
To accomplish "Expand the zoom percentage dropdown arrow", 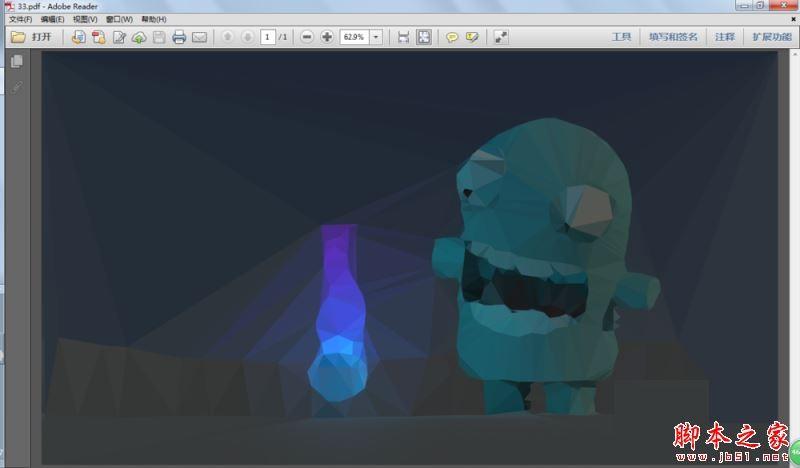I will [x=376, y=37].
